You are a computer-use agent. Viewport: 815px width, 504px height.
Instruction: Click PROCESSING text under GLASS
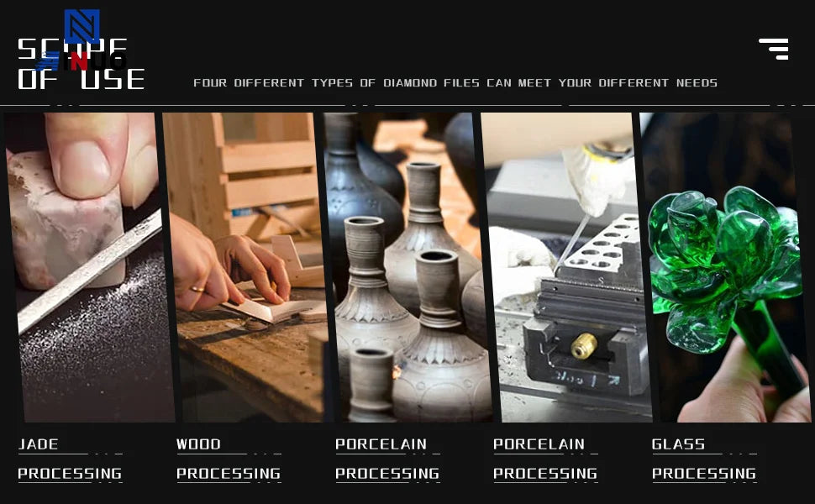pos(704,474)
